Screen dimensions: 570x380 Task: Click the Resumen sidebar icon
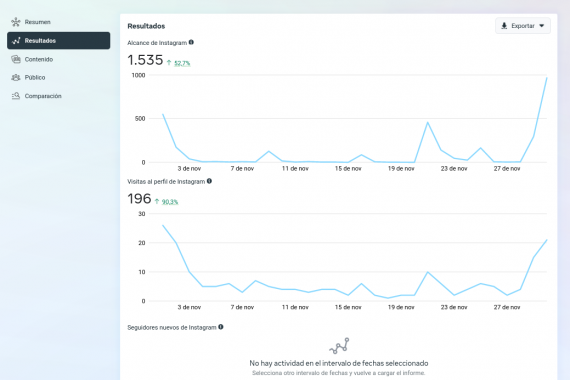tap(16, 22)
